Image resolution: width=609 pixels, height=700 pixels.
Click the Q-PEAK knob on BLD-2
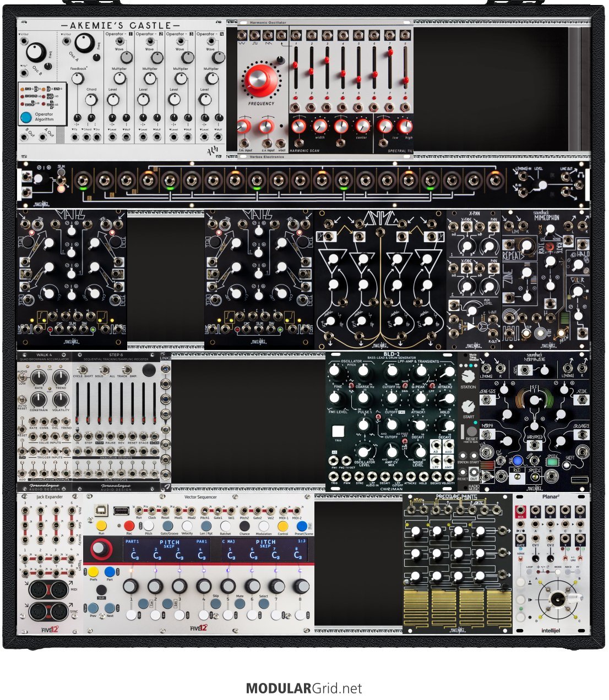coord(421,371)
